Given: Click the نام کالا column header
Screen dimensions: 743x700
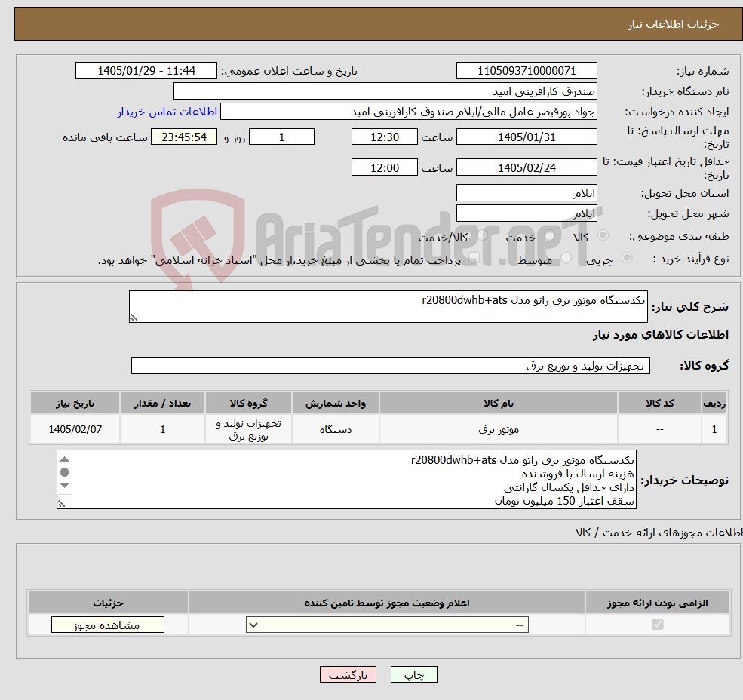Looking at the screenshot, I should pyautogui.click(x=499, y=403).
